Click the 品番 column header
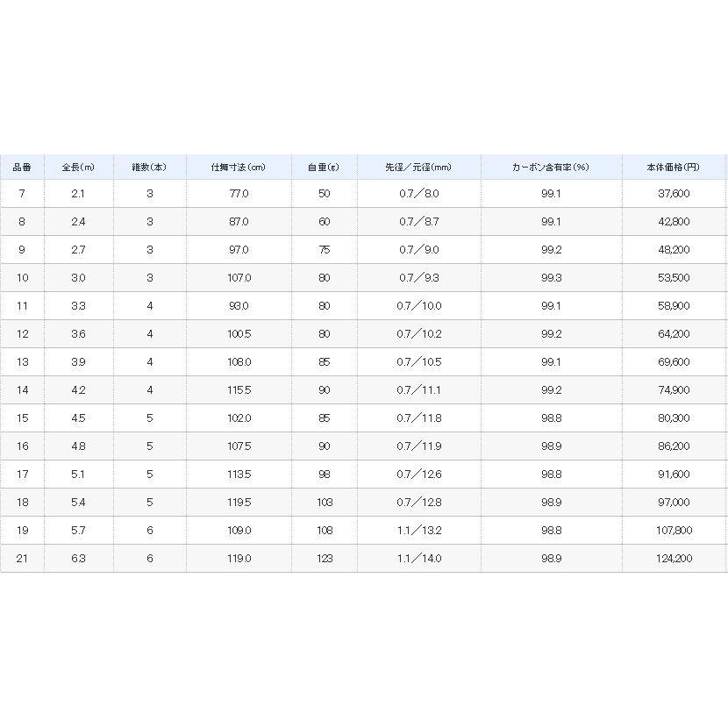 21,167
